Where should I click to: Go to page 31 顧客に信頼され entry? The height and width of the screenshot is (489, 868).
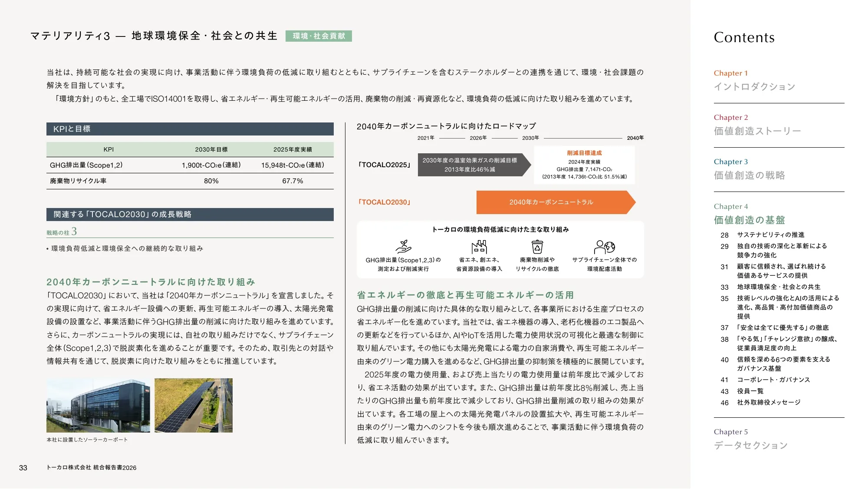(x=773, y=271)
